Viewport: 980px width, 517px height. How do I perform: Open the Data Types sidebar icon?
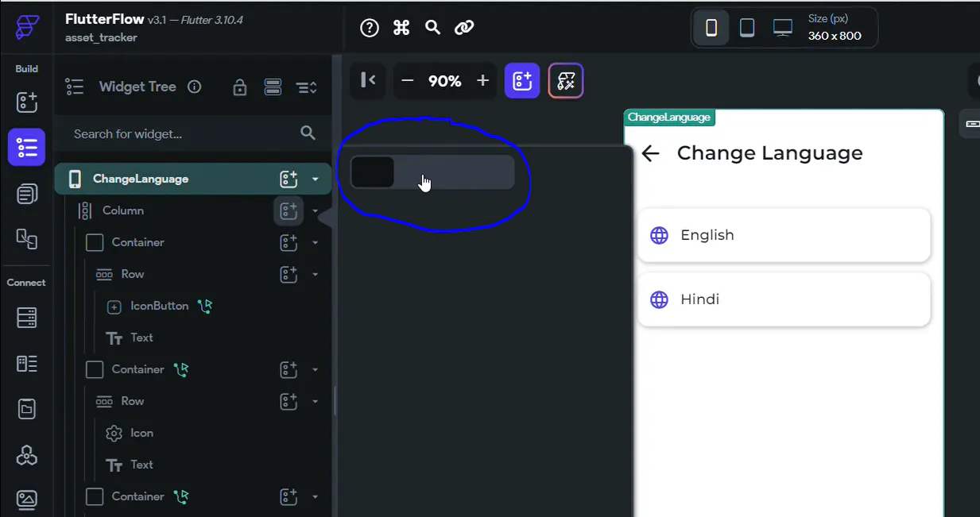pos(27,364)
